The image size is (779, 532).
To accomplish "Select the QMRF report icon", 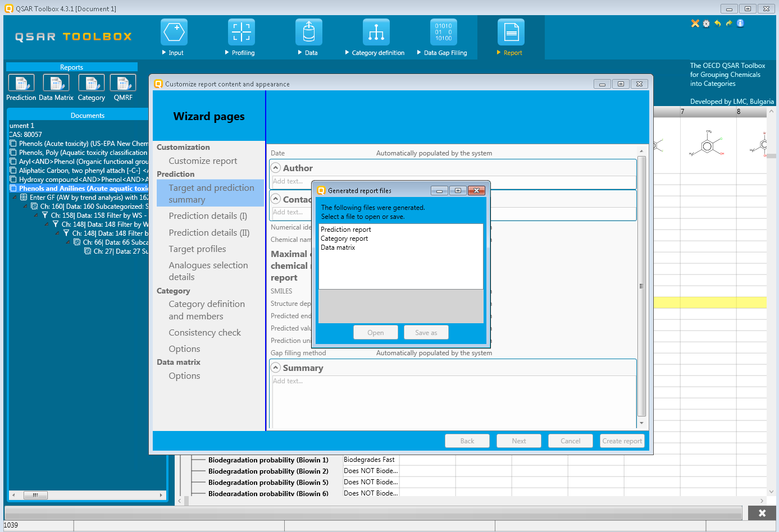I will pos(123,83).
